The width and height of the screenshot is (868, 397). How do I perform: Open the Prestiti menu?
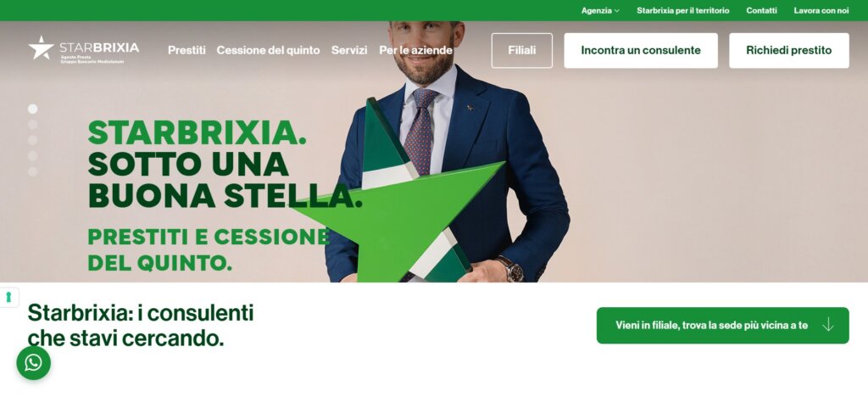[x=186, y=50]
